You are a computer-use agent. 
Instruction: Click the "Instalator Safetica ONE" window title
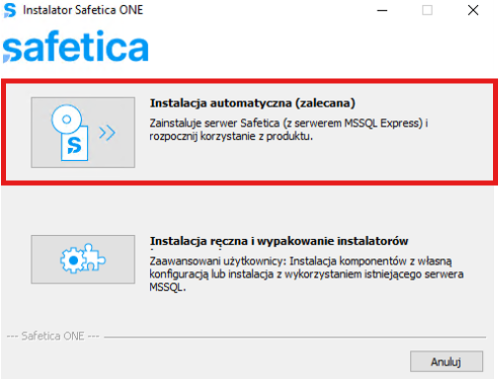(83, 10)
